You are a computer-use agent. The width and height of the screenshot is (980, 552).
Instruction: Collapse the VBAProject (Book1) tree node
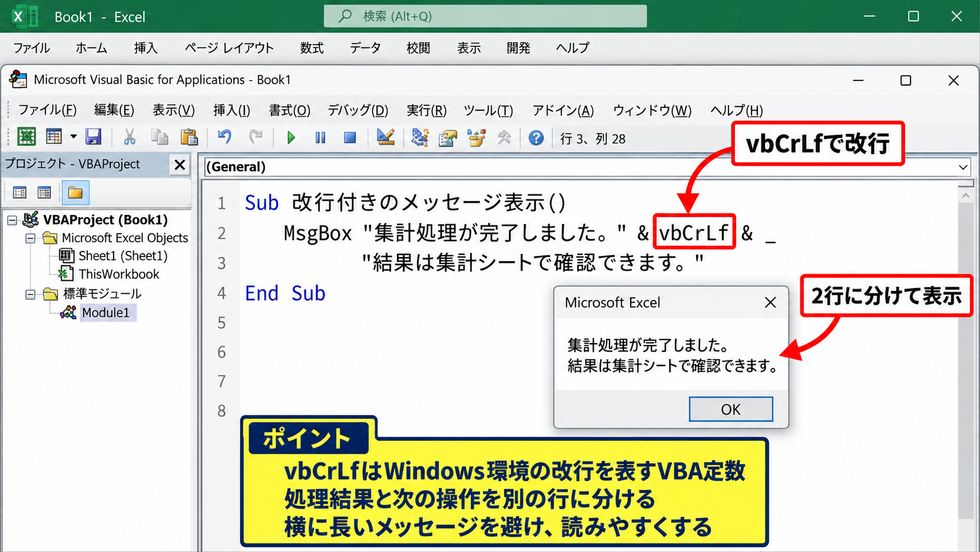point(12,220)
